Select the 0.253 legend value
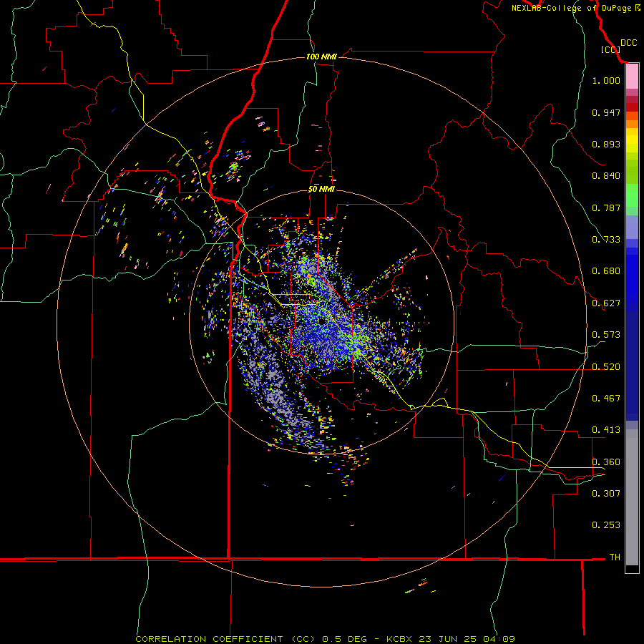 606,525
